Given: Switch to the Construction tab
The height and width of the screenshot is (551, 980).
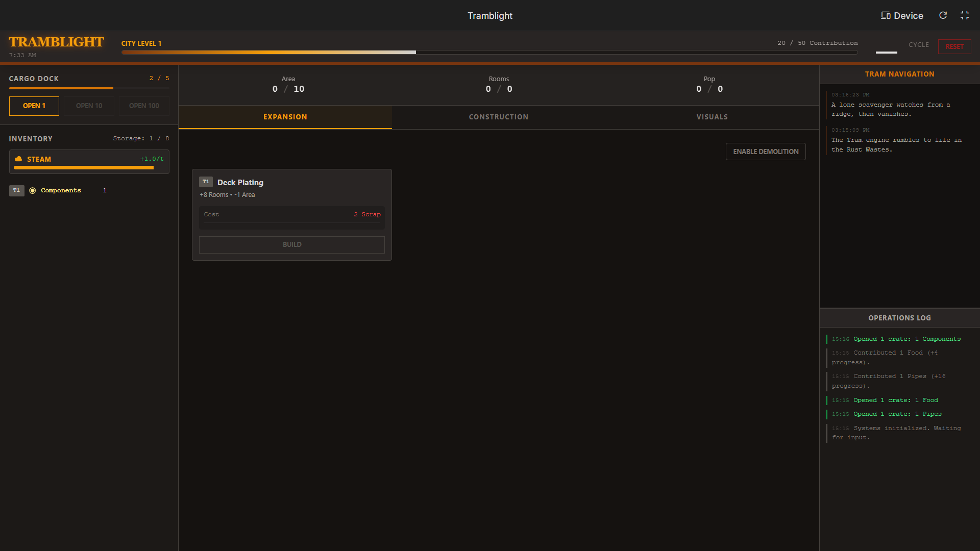Looking at the screenshot, I should (x=498, y=117).
